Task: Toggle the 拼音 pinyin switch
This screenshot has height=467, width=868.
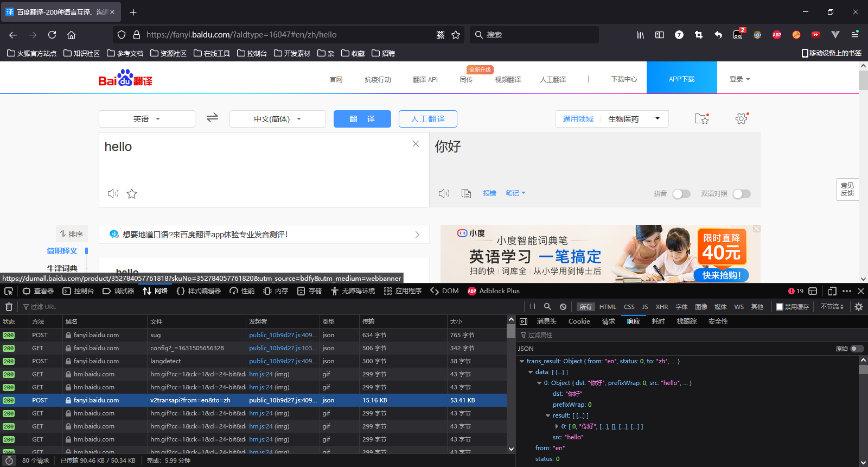Action: (x=681, y=194)
